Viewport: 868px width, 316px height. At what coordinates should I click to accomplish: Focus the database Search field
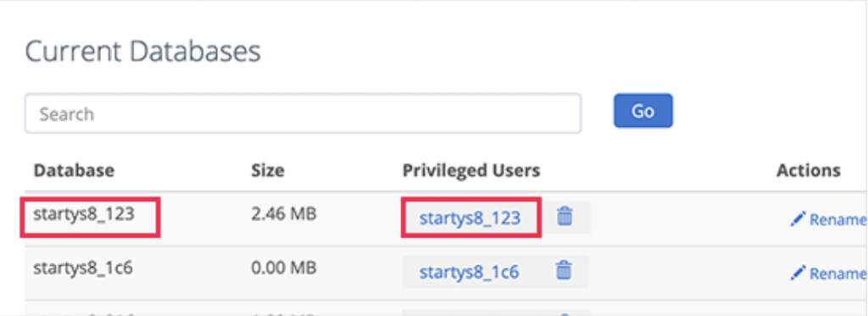[303, 114]
